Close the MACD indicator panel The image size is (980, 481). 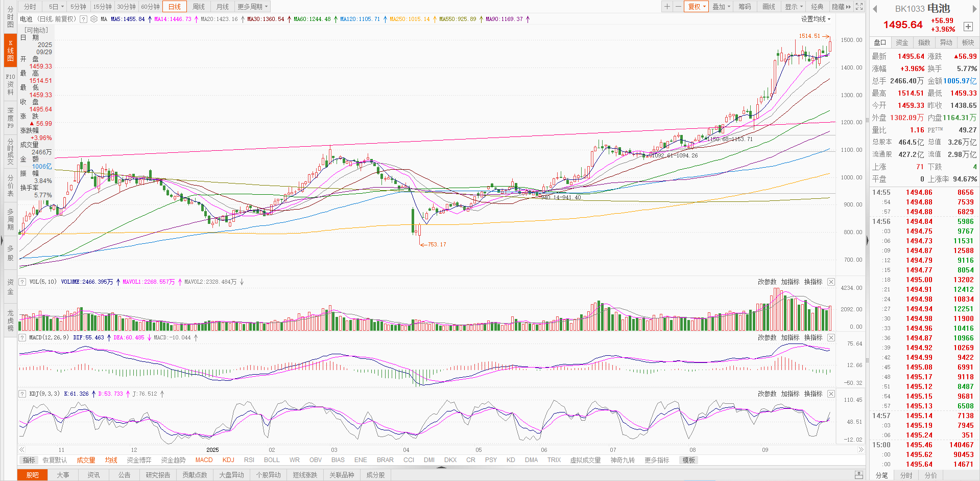pos(831,338)
